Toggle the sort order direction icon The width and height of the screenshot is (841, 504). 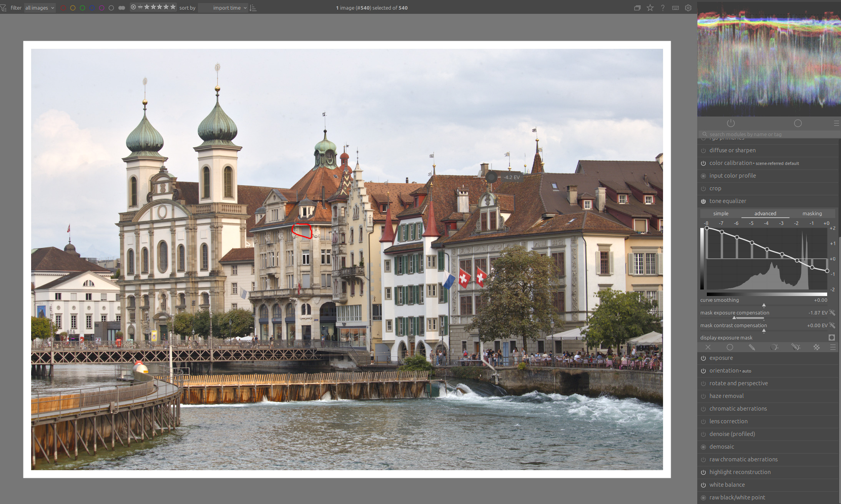253,8
